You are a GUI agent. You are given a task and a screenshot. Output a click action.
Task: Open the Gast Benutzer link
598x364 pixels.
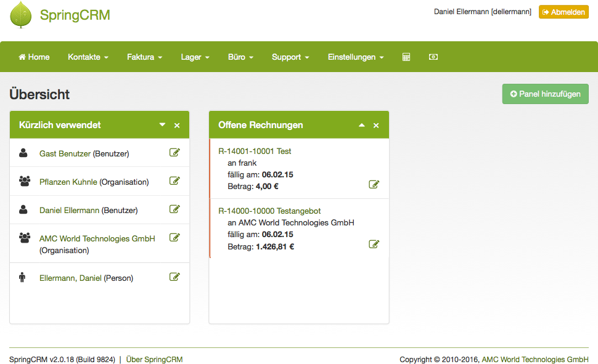pyautogui.click(x=65, y=153)
